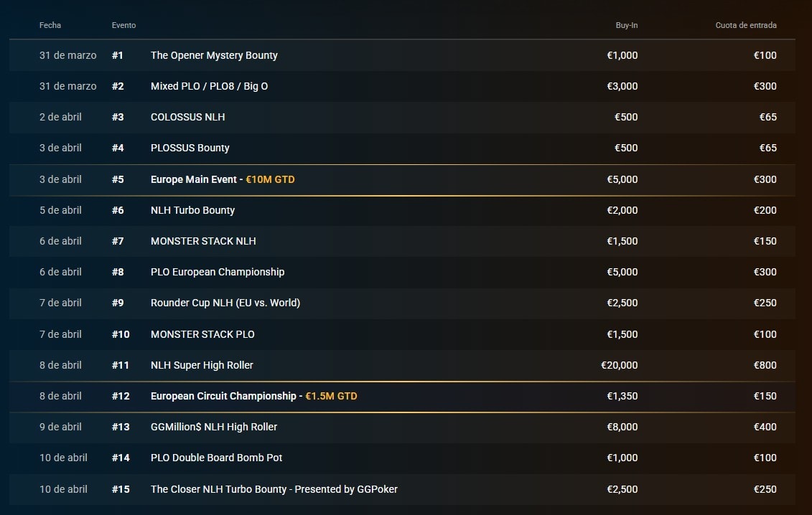Image resolution: width=812 pixels, height=515 pixels.
Task: Click NLH Turbo Bounty event
Action: (x=192, y=210)
